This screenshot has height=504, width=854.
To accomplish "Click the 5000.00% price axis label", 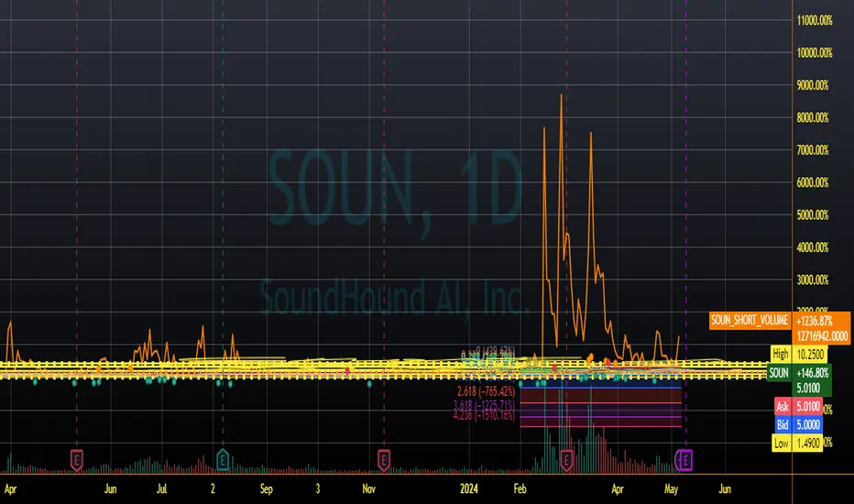I will [813, 215].
